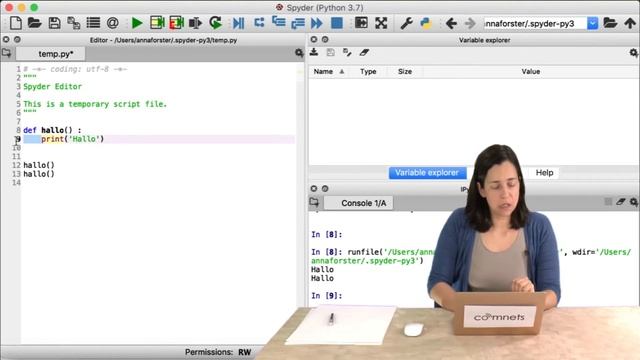This screenshot has height=360, width=640.
Task: Switch to Help tab
Action: [x=544, y=173]
